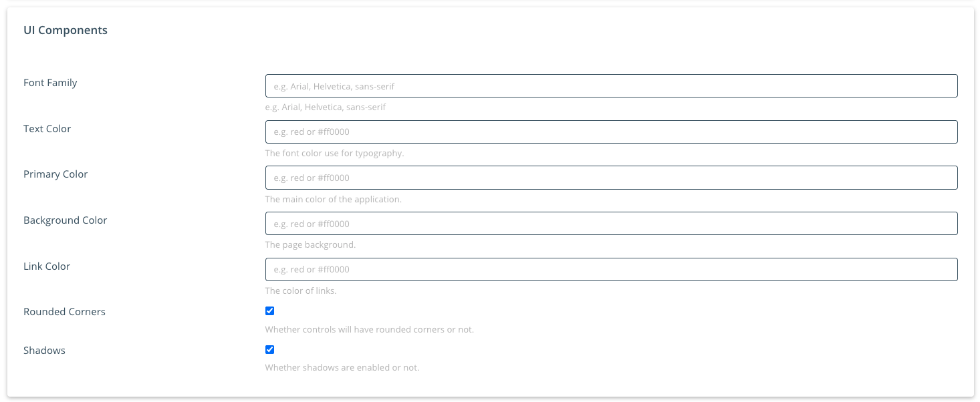Disable the Shadows checkbox
Viewport: 980px width, 402px height.
click(270, 350)
